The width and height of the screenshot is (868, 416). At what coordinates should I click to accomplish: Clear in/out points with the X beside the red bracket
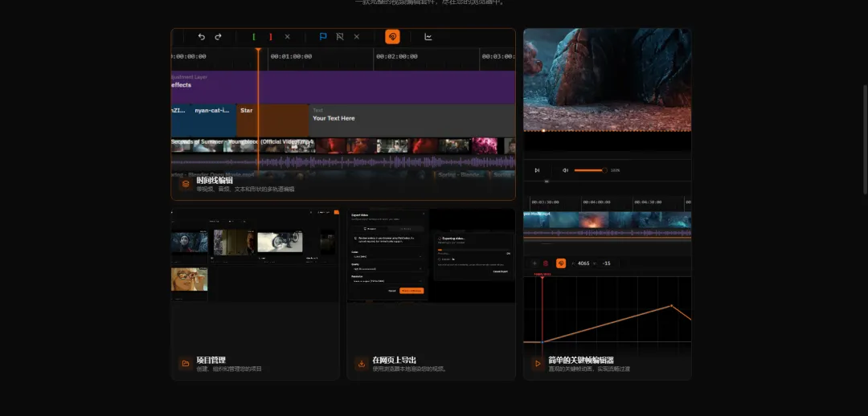pyautogui.click(x=287, y=37)
